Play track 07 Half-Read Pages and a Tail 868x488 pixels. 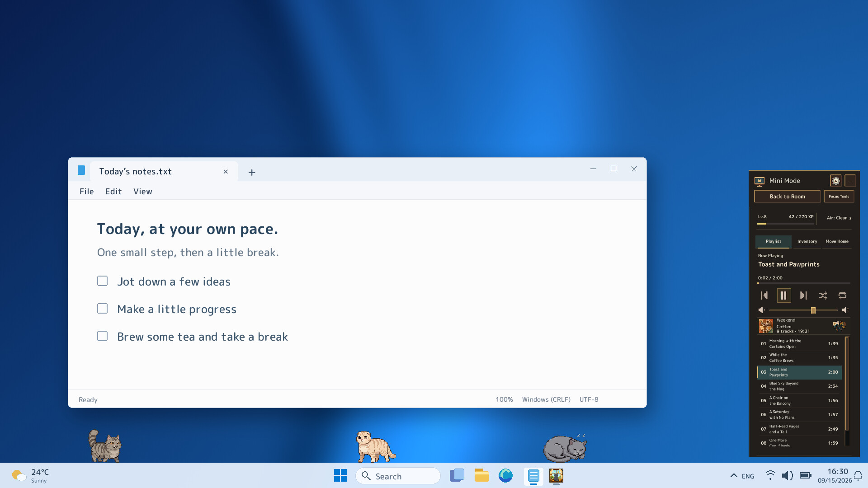point(799,429)
